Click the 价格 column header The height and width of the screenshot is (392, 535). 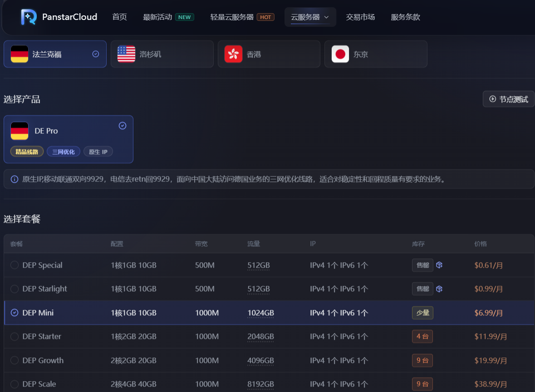coord(481,244)
